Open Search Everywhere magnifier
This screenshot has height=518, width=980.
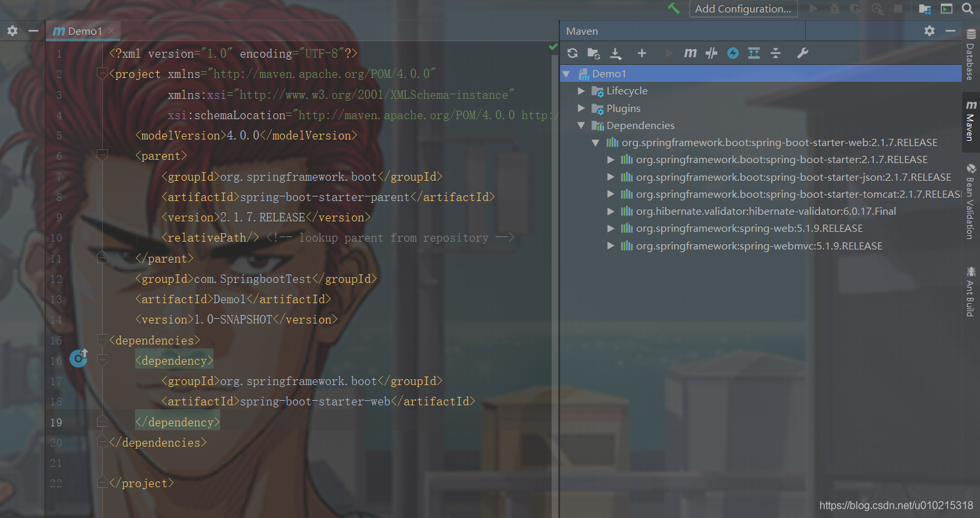(x=968, y=9)
